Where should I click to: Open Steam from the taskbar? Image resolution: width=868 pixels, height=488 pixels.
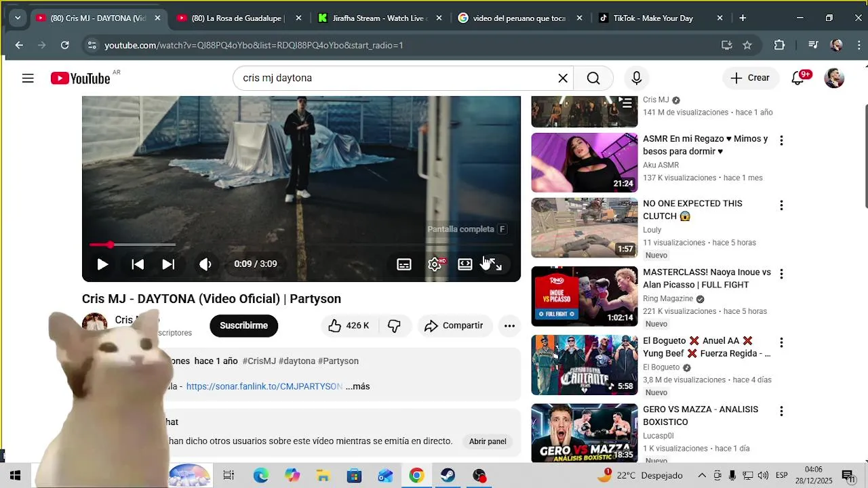coord(448,476)
